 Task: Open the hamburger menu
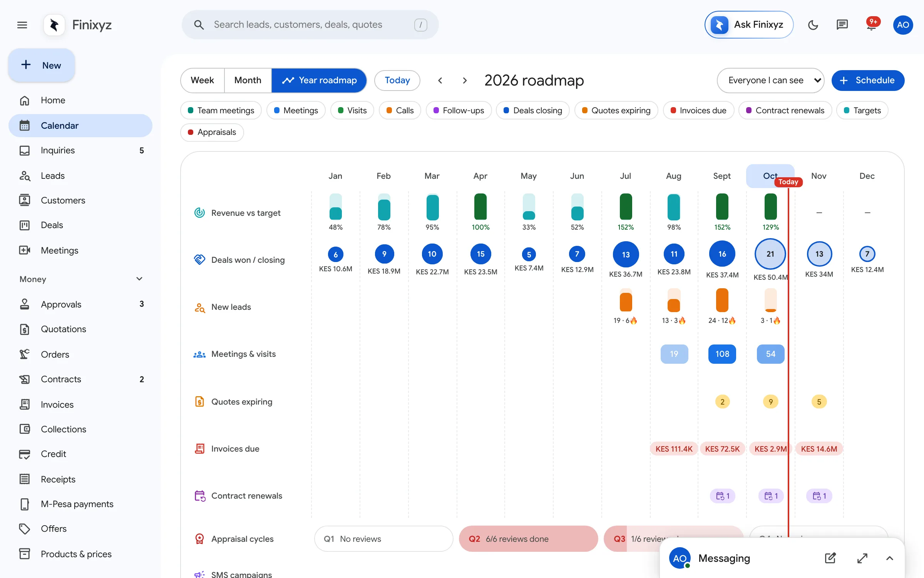point(22,25)
